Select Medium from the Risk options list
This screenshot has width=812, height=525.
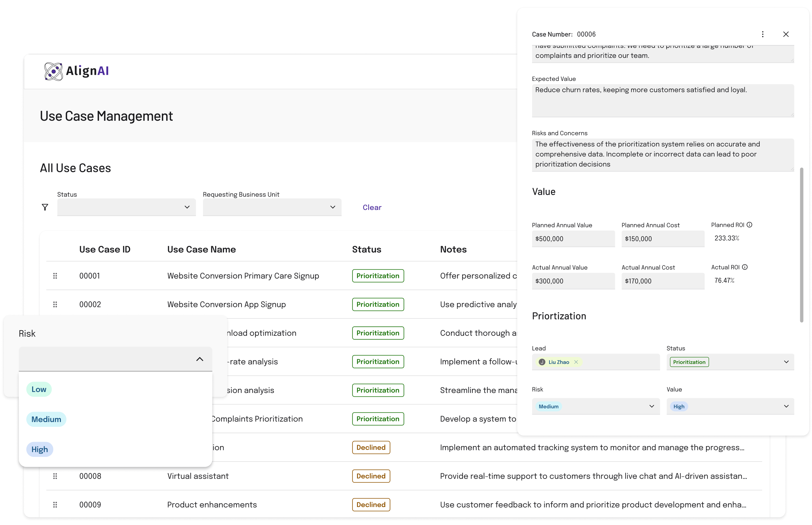tap(46, 419)
